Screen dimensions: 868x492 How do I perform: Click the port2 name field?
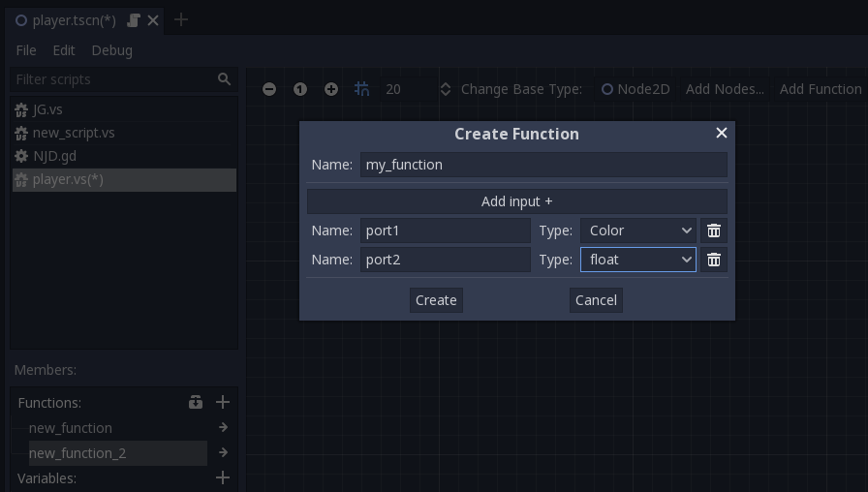click(x=446, y=260)
